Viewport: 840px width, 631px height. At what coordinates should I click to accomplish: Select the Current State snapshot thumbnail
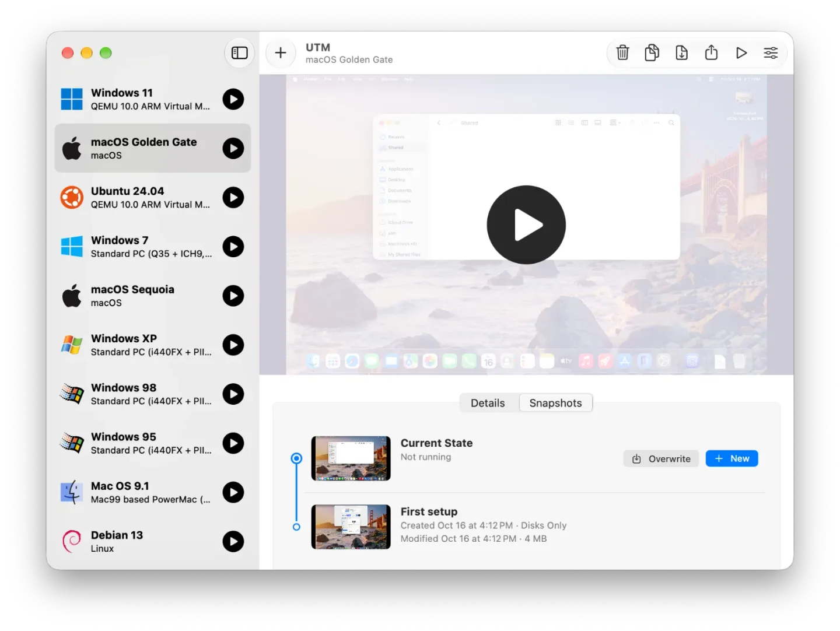pos(351,458)
